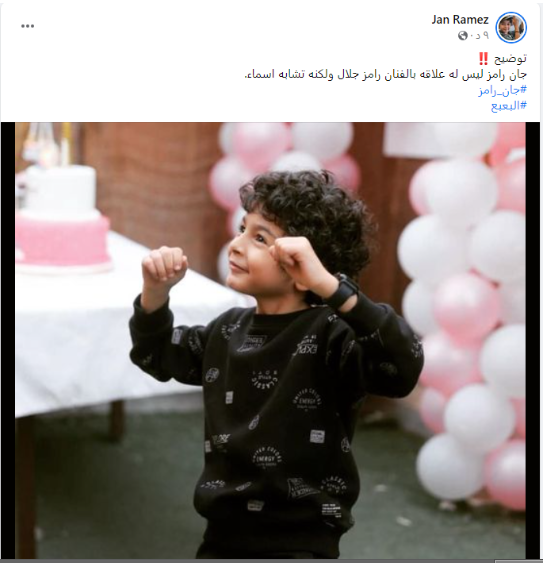Screen dimensions: 543x563
Task: Open the hashtag #جان_رامز
Action: [x=502, y=90]
